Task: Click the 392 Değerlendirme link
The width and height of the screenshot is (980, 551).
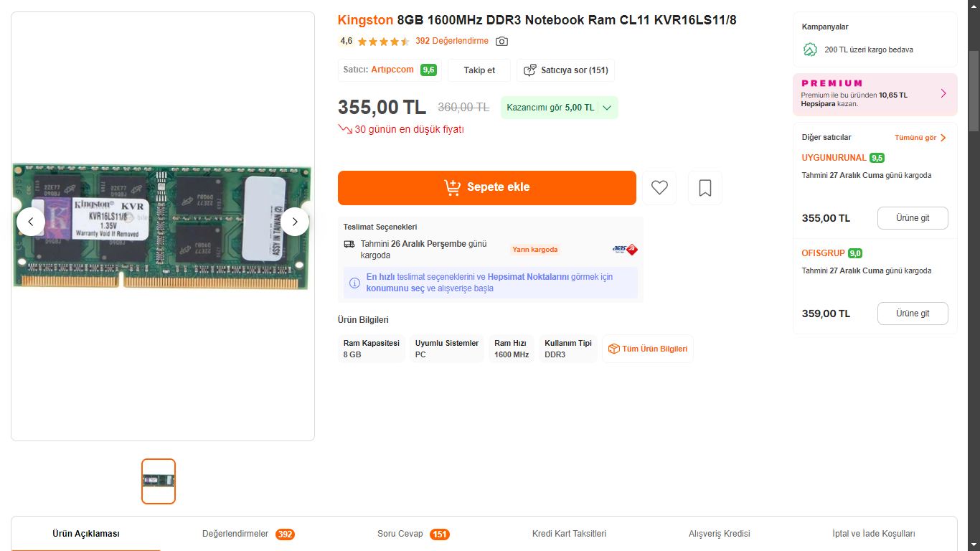Action: pyautogui.click(x=452, y=41)
